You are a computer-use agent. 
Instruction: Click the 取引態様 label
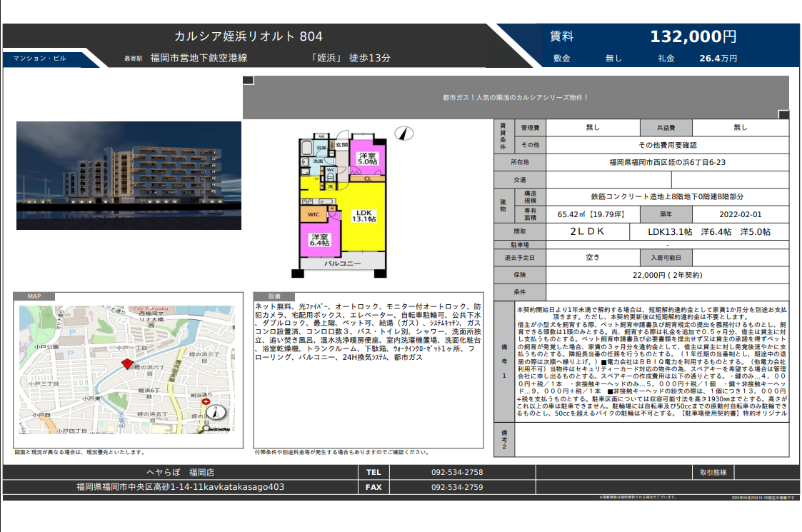tap(713, 472)
